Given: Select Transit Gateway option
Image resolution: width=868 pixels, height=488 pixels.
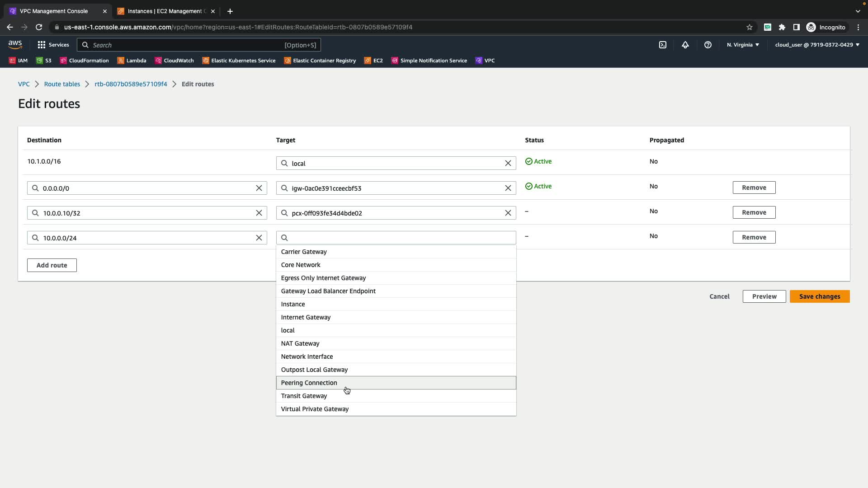Looking at the screenshot, I should pyautogui.click(x=304, y=396).
